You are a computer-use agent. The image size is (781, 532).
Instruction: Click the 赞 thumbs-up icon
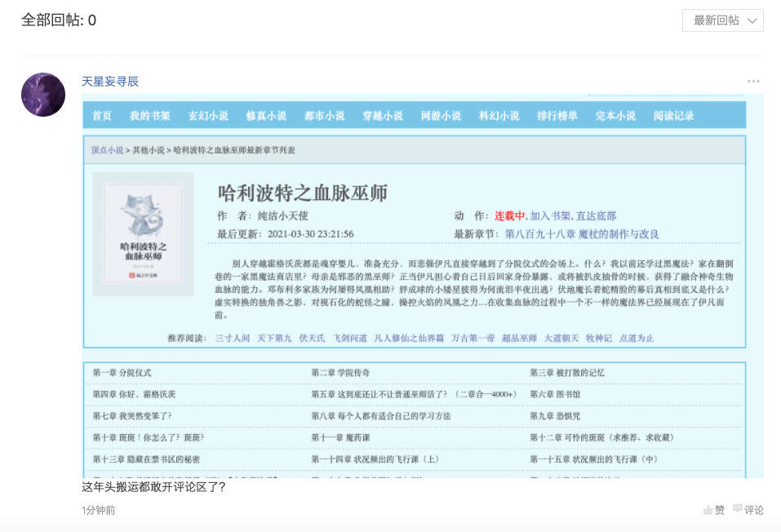click(708, 510)
